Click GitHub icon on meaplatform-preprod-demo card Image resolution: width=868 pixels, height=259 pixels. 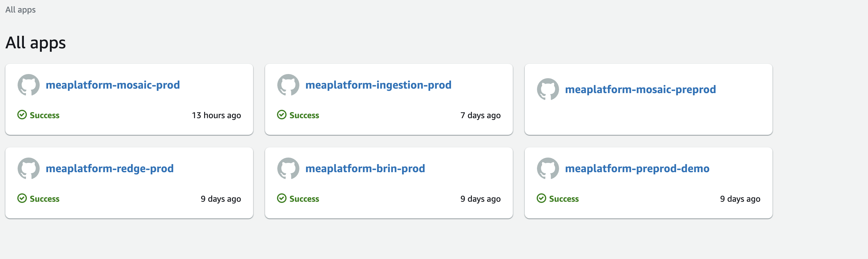548,168
